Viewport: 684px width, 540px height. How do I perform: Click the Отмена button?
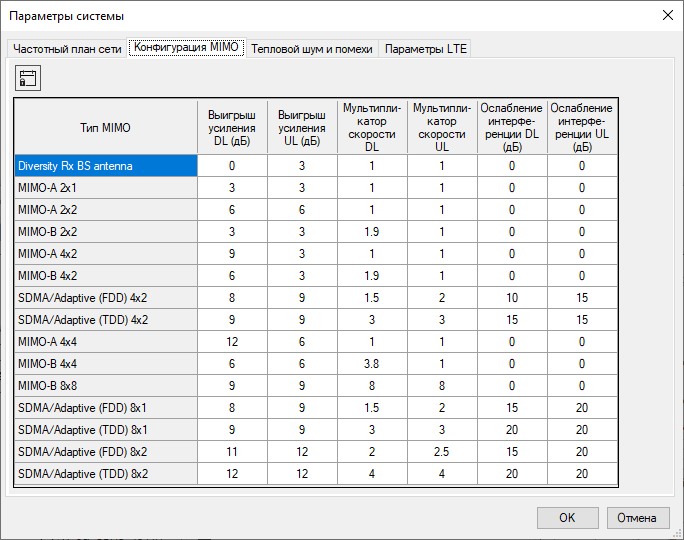637,518
